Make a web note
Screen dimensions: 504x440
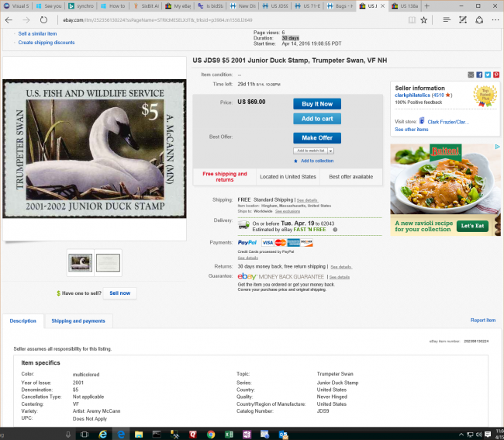coord(463,20)
